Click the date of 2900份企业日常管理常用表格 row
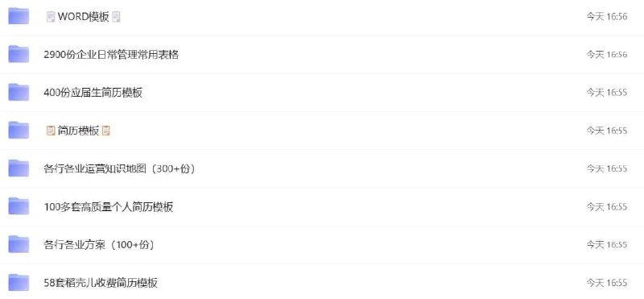The image size is (644, 299). point(607,54)
